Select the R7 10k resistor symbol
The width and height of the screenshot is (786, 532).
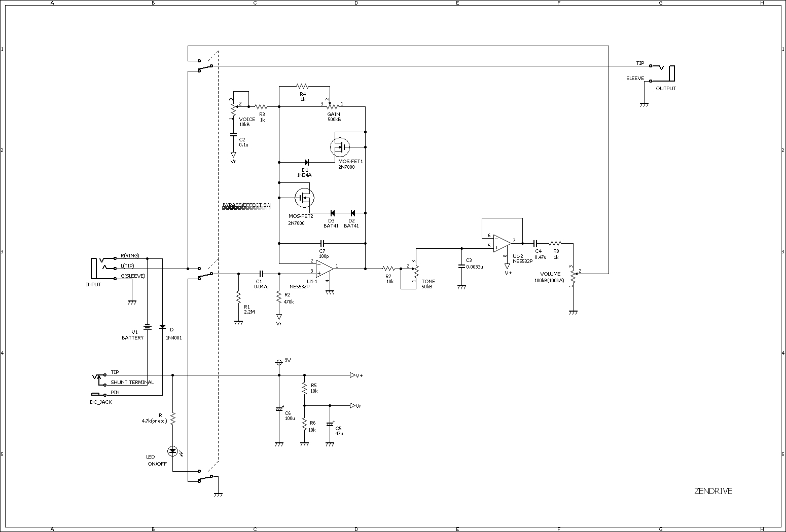coord(389,269)
